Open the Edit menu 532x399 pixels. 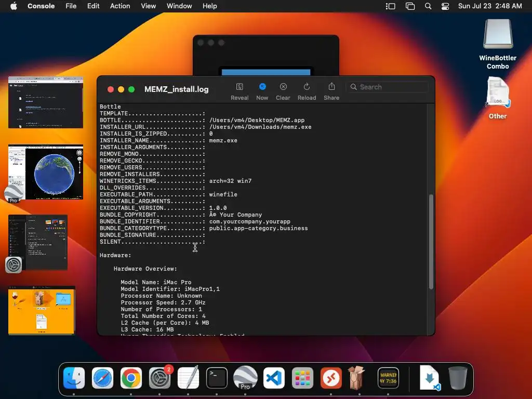pos(94,6)
